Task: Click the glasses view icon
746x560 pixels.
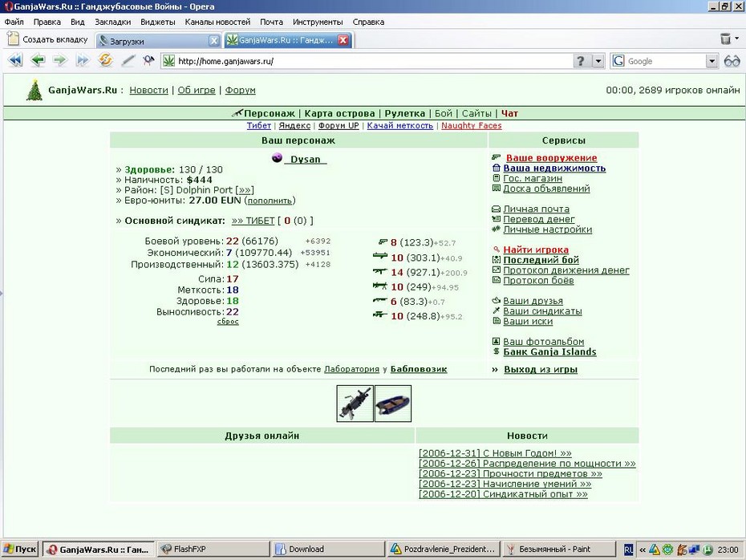Action: [x=732, y=61]
